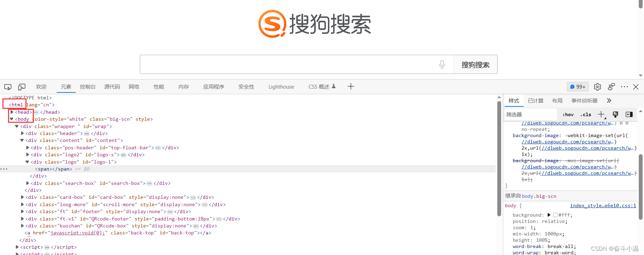
Task: Select the back-top anchor element row
Action: [x=118, y=233]
